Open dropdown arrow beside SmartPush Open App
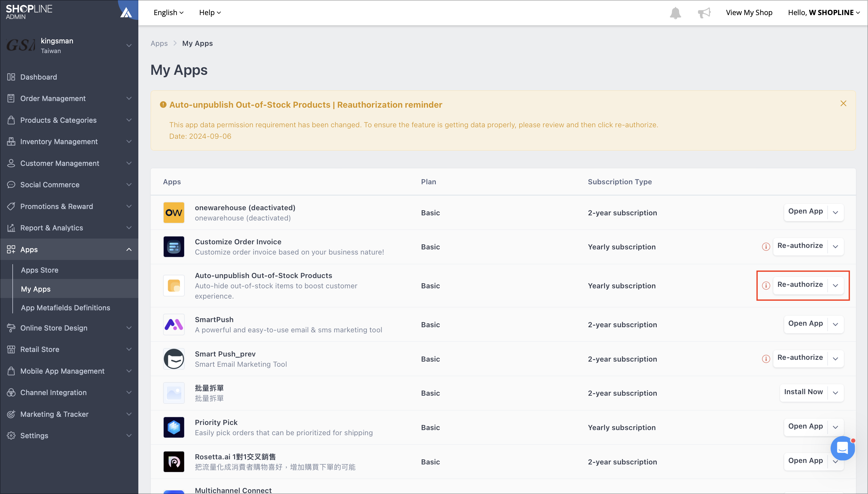Image resolution: width=868 pixels, height=494 pixels. click(835, 325)
